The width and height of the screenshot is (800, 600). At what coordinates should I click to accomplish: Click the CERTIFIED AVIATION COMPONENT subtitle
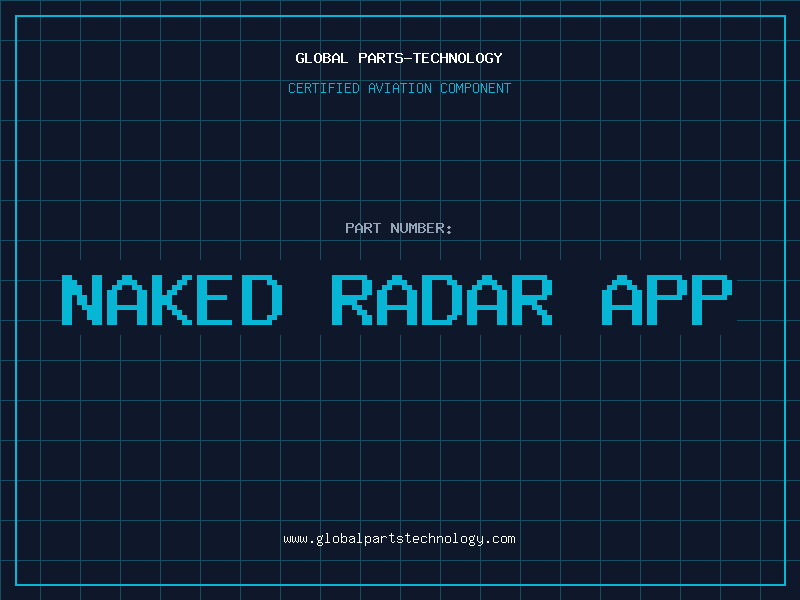tap(399, 88)
